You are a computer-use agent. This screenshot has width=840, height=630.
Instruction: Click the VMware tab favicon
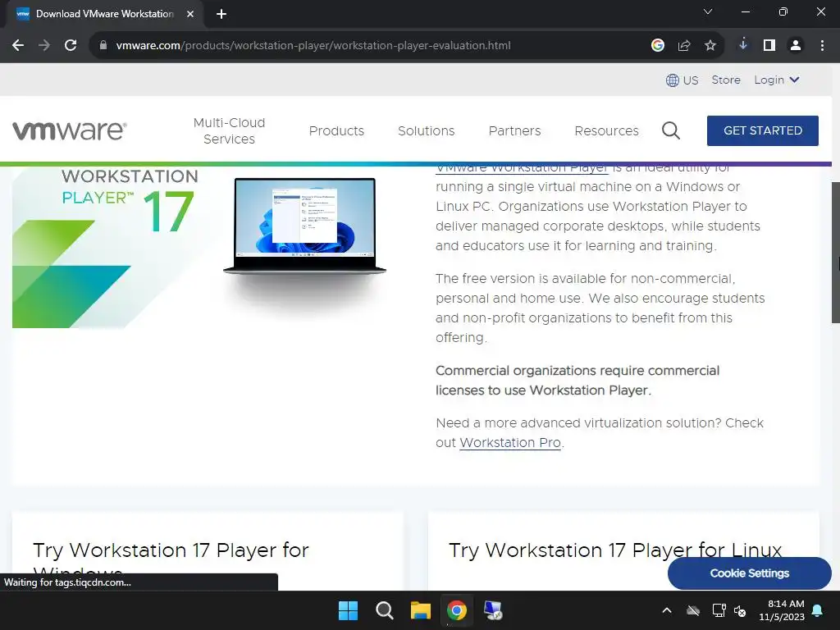coord(23,14)
